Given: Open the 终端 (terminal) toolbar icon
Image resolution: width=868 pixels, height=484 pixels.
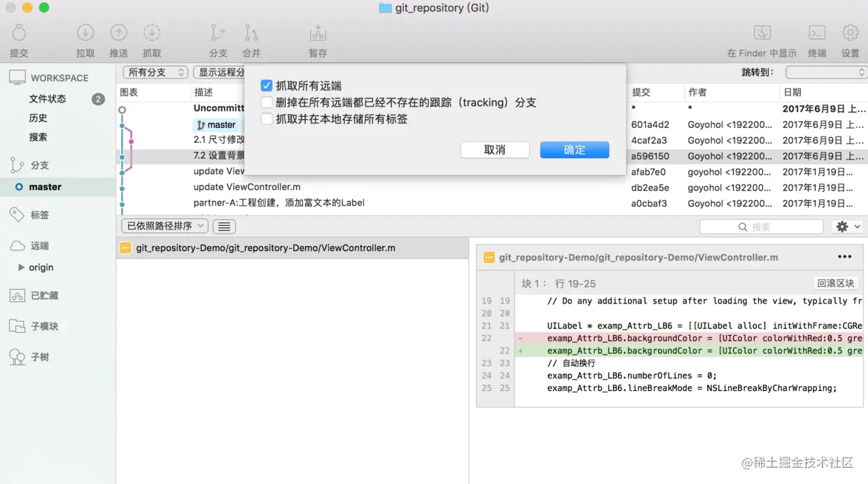Looking at the screenshot, I should 817,33.
